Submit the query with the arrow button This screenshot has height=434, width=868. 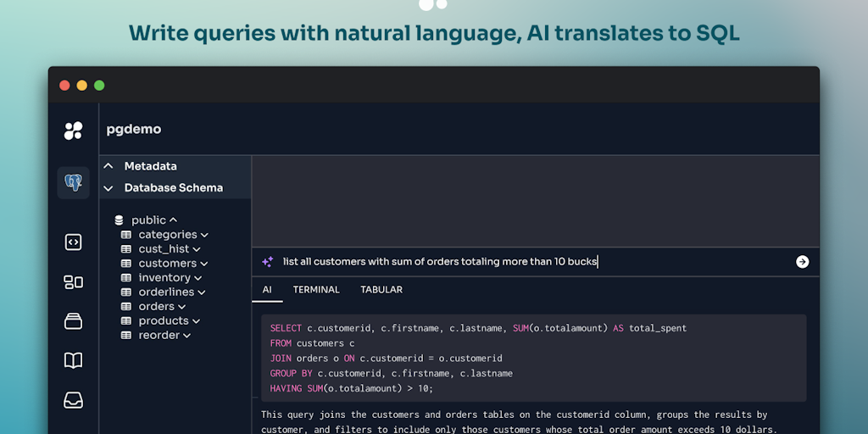802,262
